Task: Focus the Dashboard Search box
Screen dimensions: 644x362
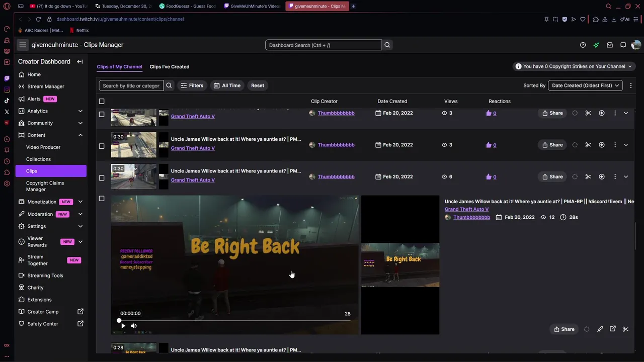Action: pos(324,45)
